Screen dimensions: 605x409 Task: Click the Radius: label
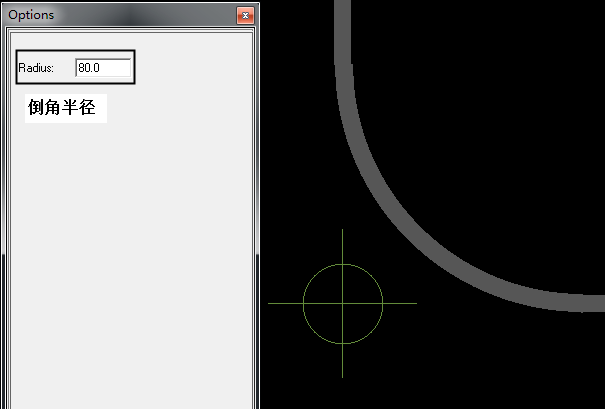point(36,68)
